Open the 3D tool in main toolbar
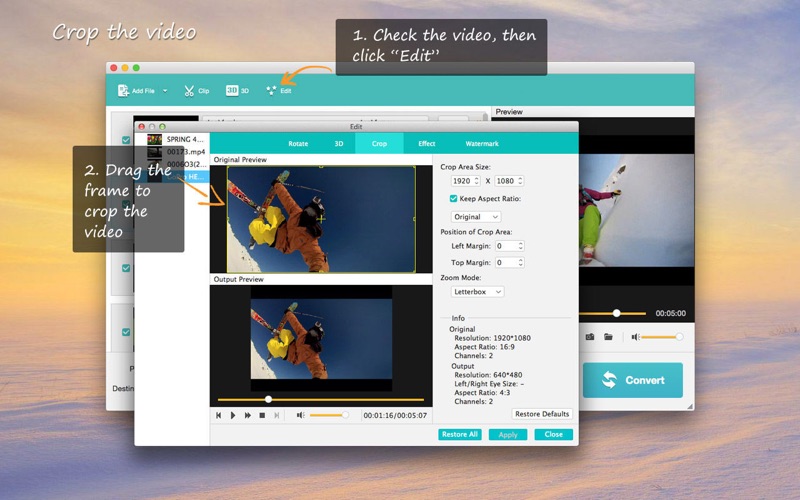The image size is (800, 500). pos(237,91)
